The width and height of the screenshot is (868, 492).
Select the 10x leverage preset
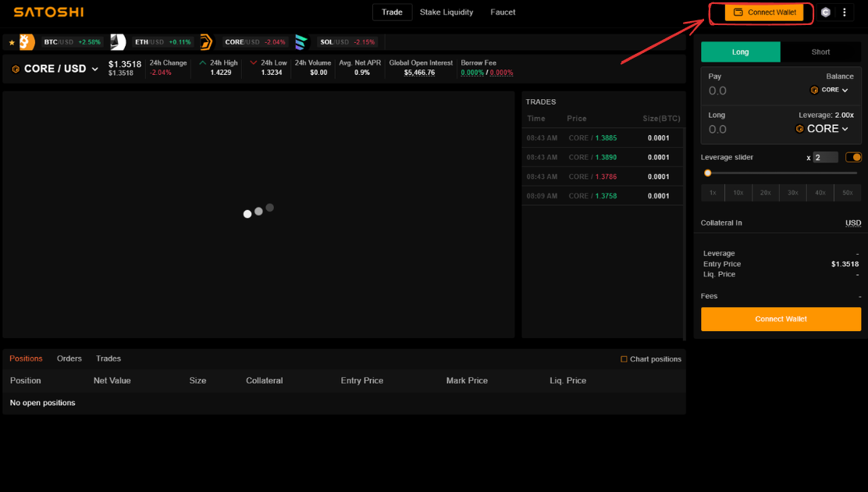[x=738, y=193]
